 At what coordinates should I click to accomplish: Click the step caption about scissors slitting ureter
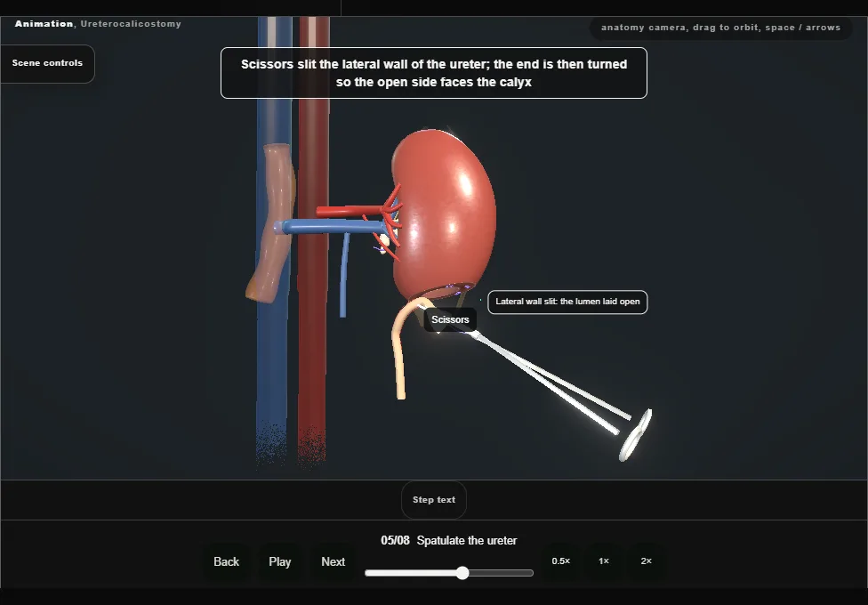434,73
